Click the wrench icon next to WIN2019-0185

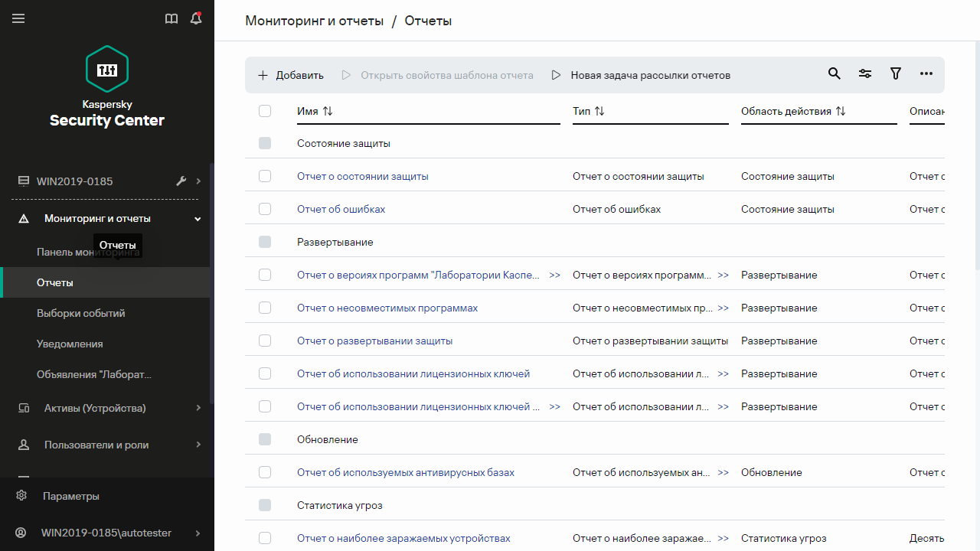181,181
